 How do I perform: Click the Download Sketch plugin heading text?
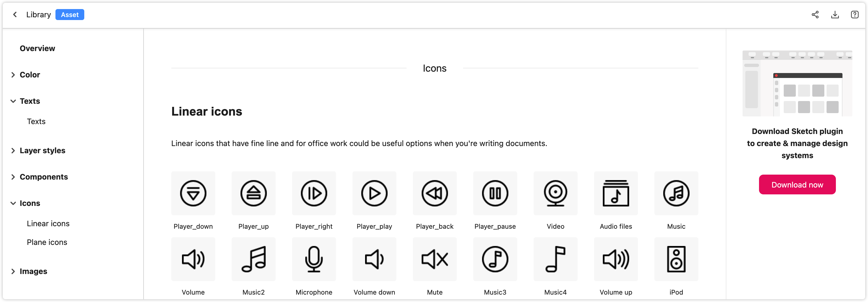pyautogui.click(x=797, y=143)
